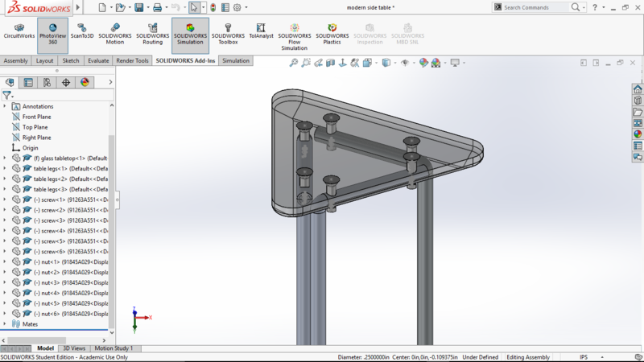Screen dimensions: 644x362
Task: Click IPS unit system in status bar
Action: coord(583,357)
